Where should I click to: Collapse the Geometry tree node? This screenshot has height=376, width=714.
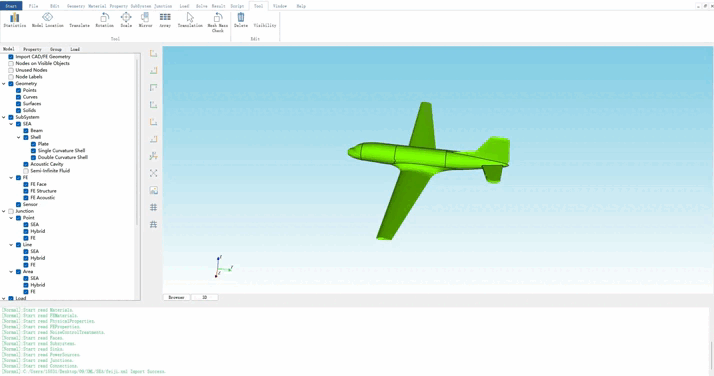[4, 84]
